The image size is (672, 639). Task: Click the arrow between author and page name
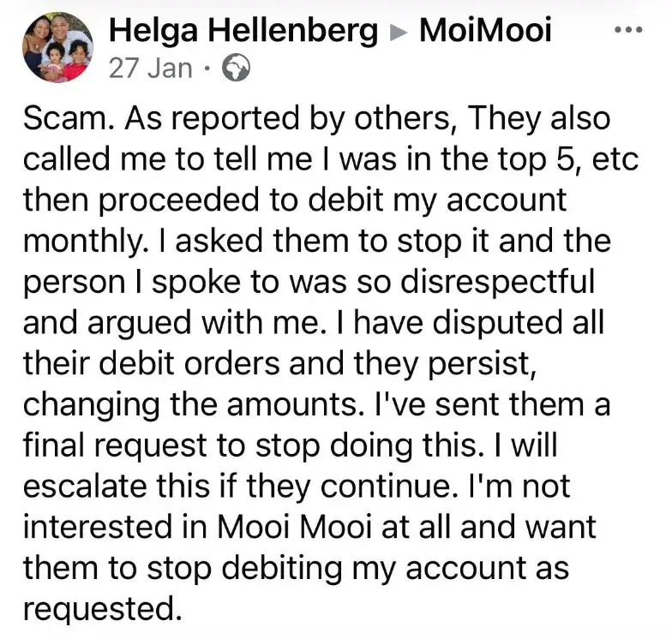[399, 33]
